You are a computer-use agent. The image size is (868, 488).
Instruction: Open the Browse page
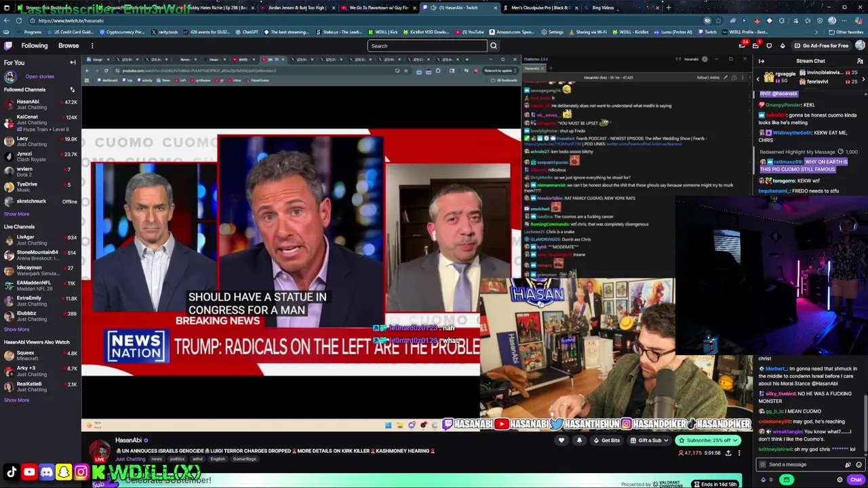pyautogui.click(x=68, y=45)
